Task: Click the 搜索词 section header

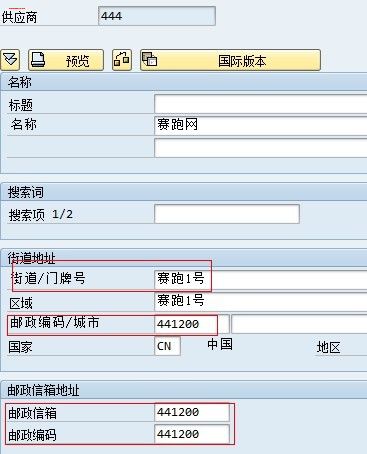Action: [26, 192]
